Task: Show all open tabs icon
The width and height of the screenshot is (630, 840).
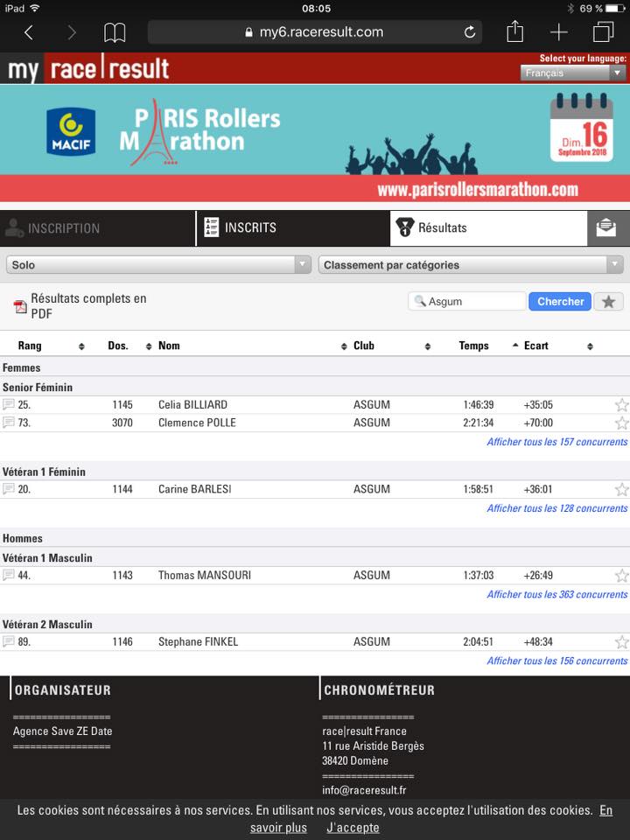Action: pos(603,32)
